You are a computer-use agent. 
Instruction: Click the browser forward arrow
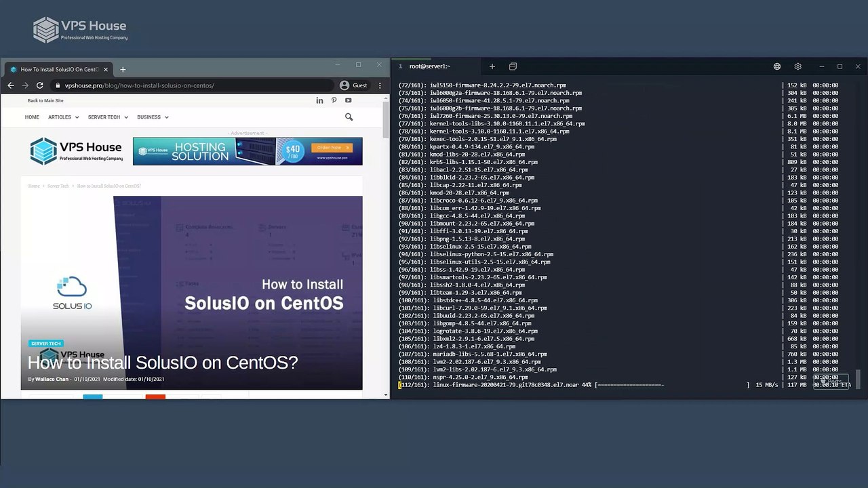click(x=25, y=85)
